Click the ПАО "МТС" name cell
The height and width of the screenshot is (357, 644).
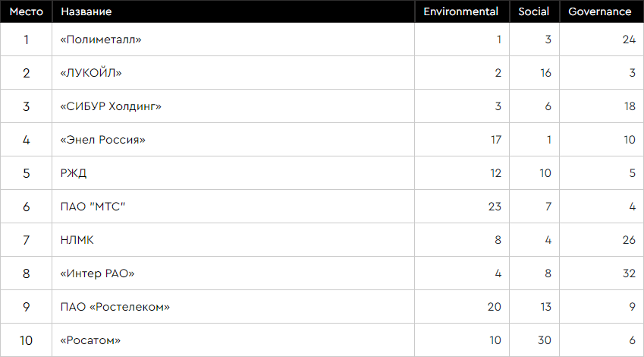point(92,207)
